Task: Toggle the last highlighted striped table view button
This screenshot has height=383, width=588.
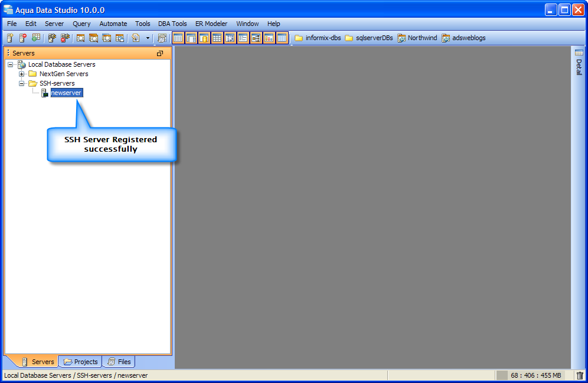Action: [282, 38]
